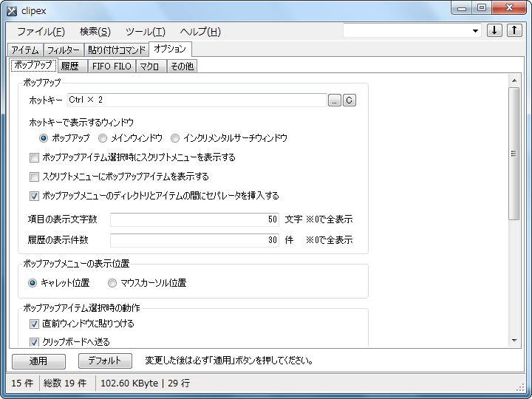The height and width of the screenshot is (399, 532).
Task: Click the vertical scrollbar thumb
Action: (x=514, y=154)
